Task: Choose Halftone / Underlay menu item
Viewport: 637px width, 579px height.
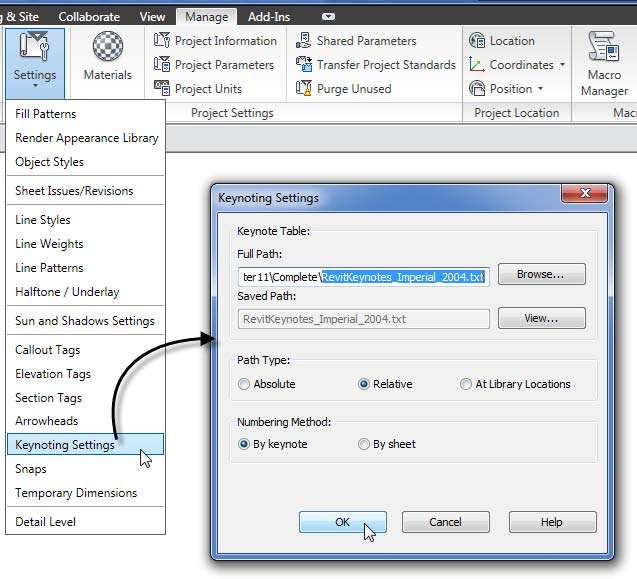Action: click(x=85, y=292)
